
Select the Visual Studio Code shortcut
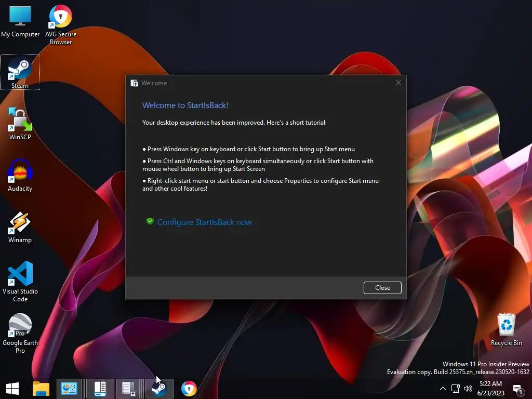[x=20, y=282]
